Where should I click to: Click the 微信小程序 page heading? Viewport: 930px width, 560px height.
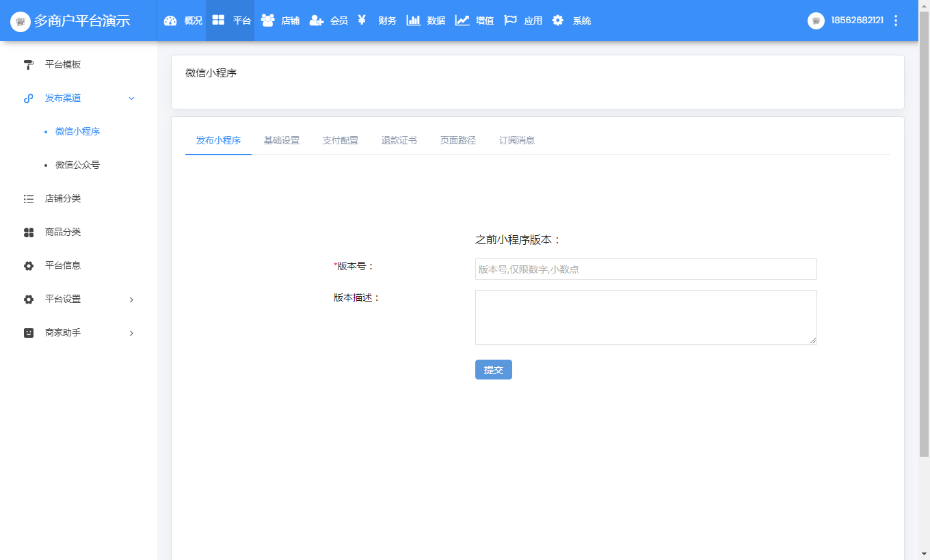(x=211, y=72)
